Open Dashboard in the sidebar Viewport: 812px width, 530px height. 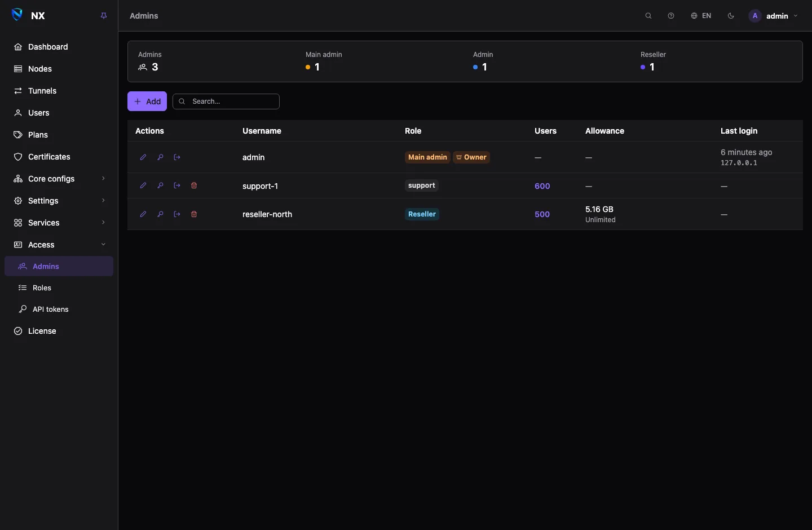tap(59, 47)
